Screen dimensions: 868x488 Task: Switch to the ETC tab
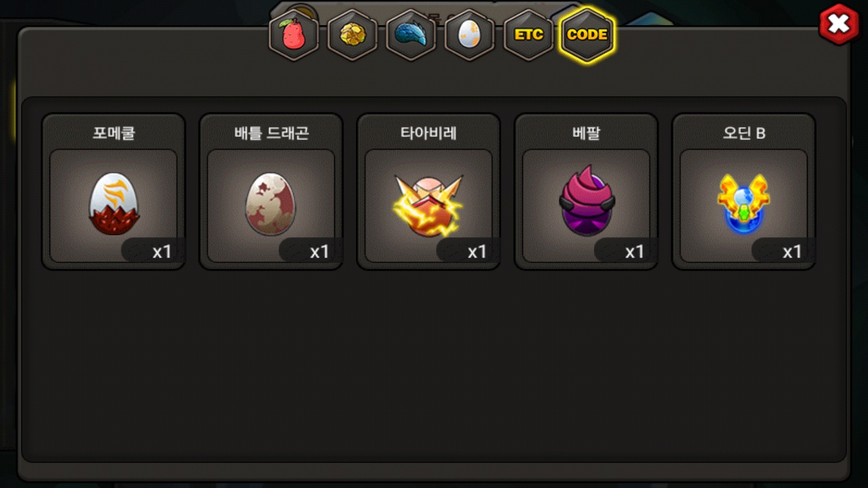tap(528, 35)
